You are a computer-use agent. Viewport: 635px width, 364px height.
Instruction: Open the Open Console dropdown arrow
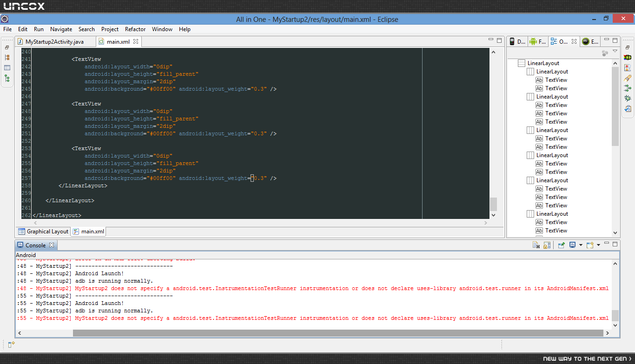598,245
